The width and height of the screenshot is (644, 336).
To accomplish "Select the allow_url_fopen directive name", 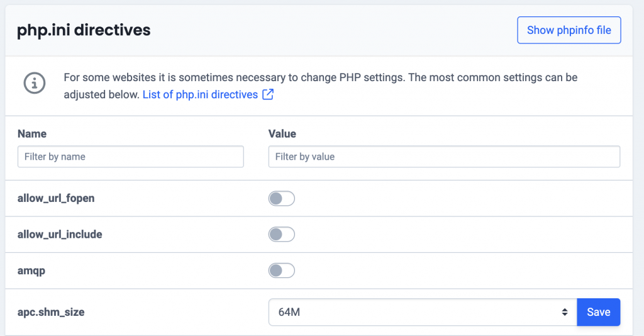I will pyautogui.click(x=56, y=198).
